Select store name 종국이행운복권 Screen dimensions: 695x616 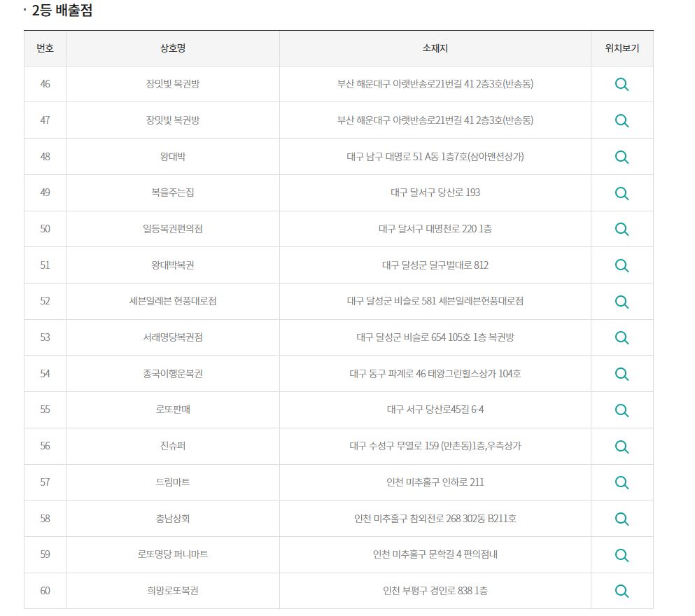[173, 374]
